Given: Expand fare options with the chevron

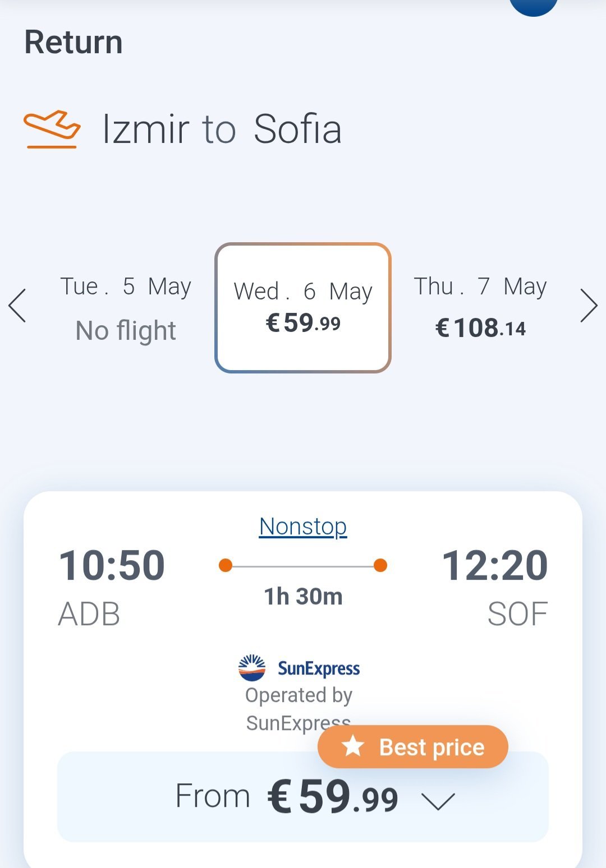Looking at the screenshot, I should (x=438, y=801).
